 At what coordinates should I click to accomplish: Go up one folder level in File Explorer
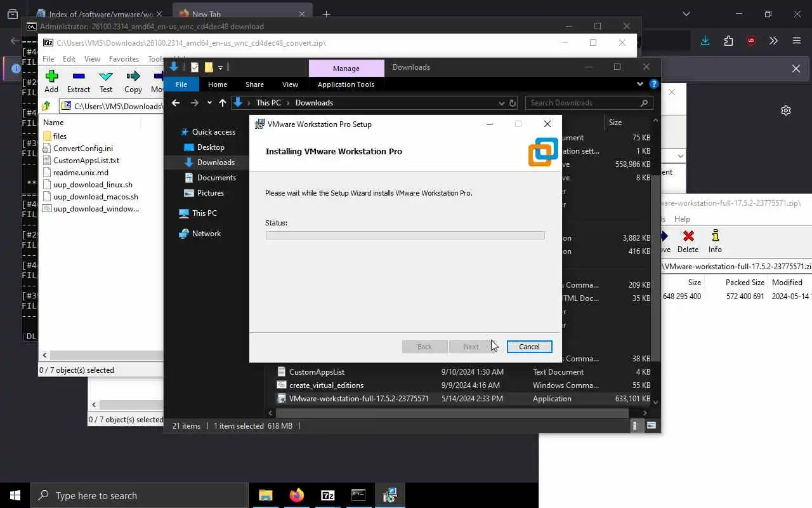tap(223, 103)
